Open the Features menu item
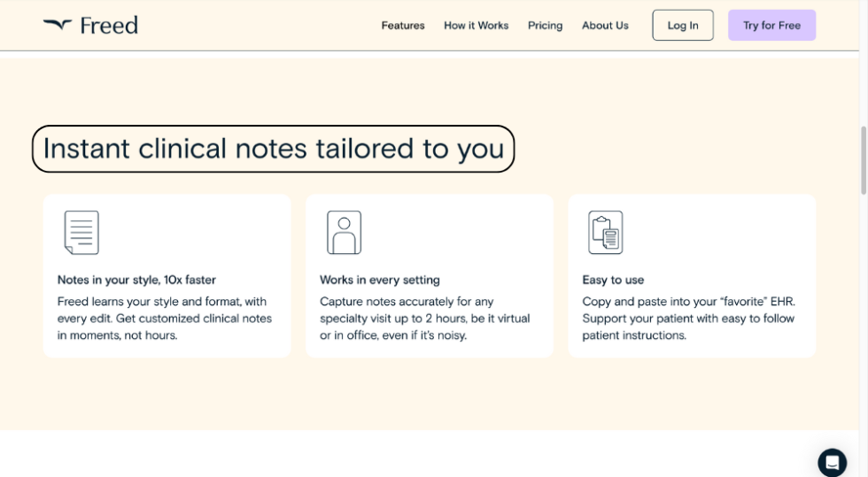 tap(403, 26)
